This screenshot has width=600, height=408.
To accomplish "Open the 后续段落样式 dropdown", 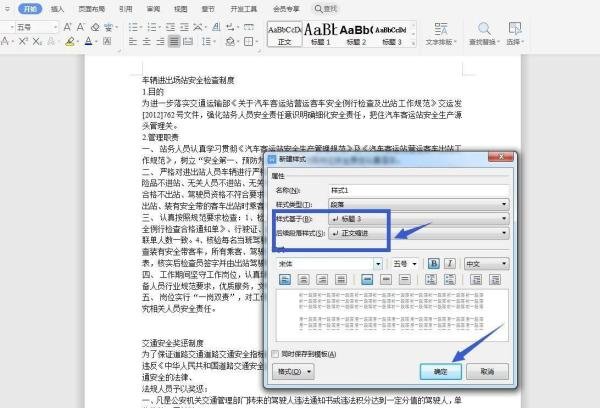I will pyautogui.click(x=419, y=233).
